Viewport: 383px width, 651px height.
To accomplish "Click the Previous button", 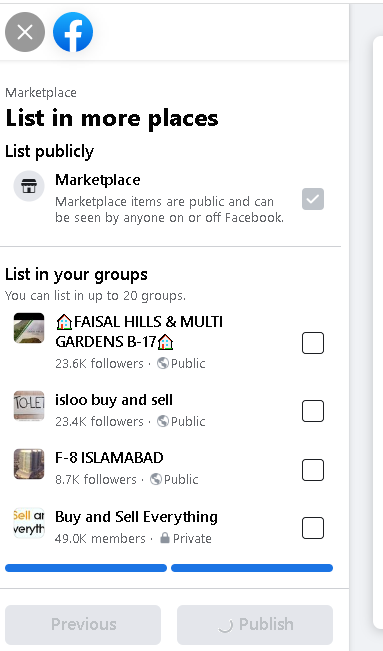I will click(83, 624).
